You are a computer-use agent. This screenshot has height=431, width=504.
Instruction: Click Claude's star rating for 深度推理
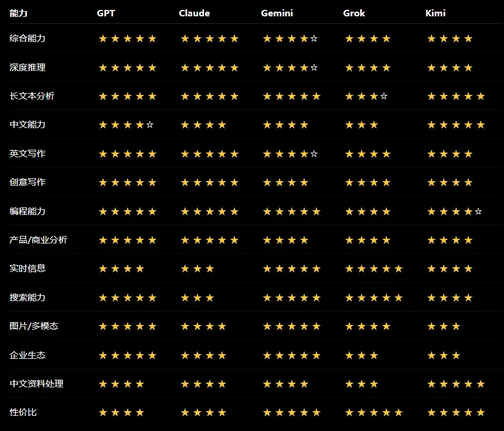click(210, 68)
